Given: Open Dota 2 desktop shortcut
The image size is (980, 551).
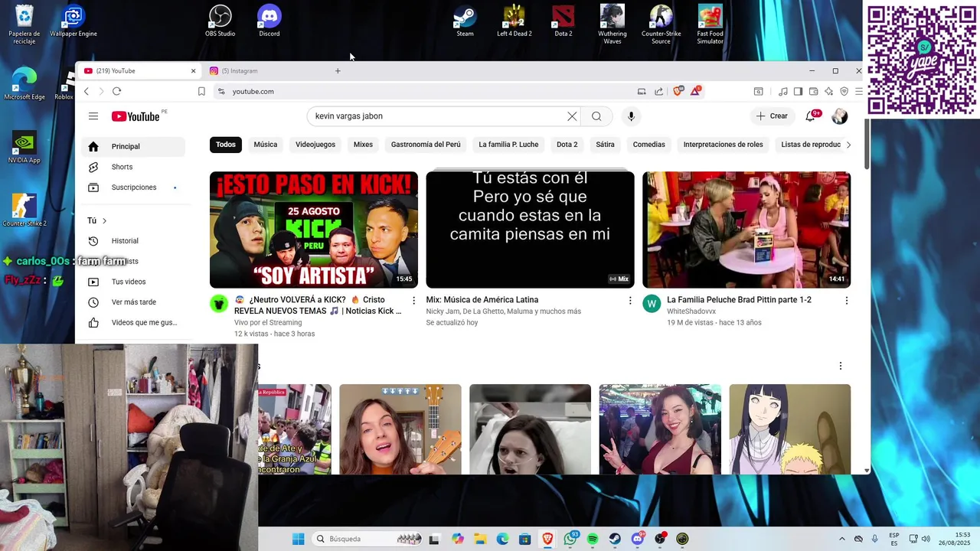Looking at the screenshot, I should (x=563, y=21).
